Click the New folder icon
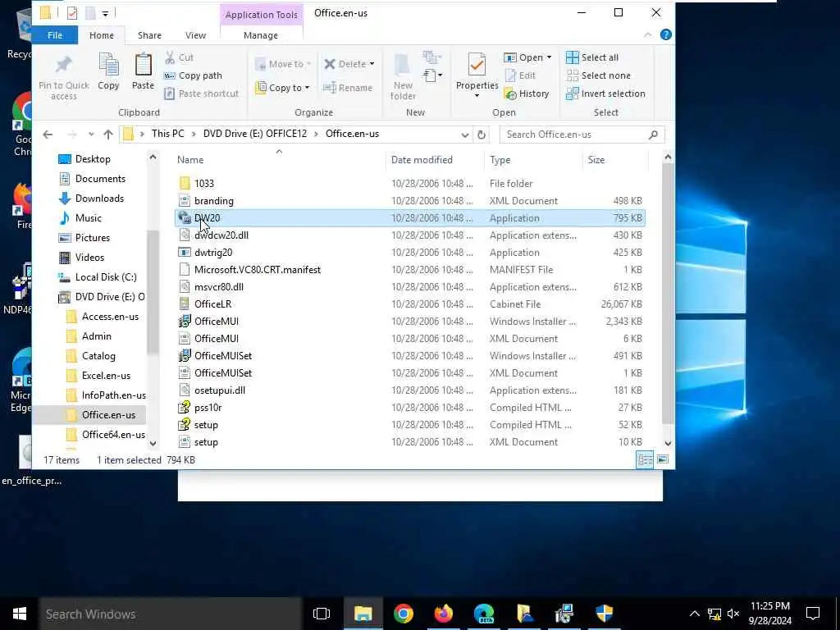The width and height of the screenshot is (840, 630). [x=403, y=66]
